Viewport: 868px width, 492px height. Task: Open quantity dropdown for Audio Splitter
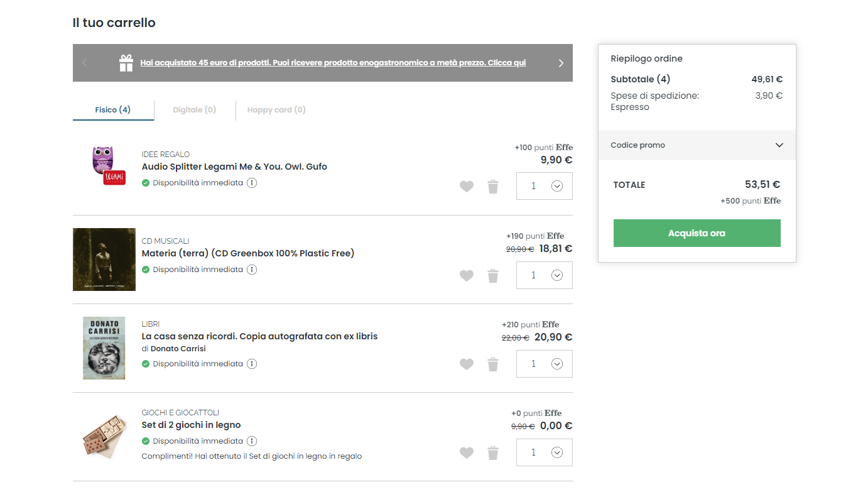click(x=556, y=186)
